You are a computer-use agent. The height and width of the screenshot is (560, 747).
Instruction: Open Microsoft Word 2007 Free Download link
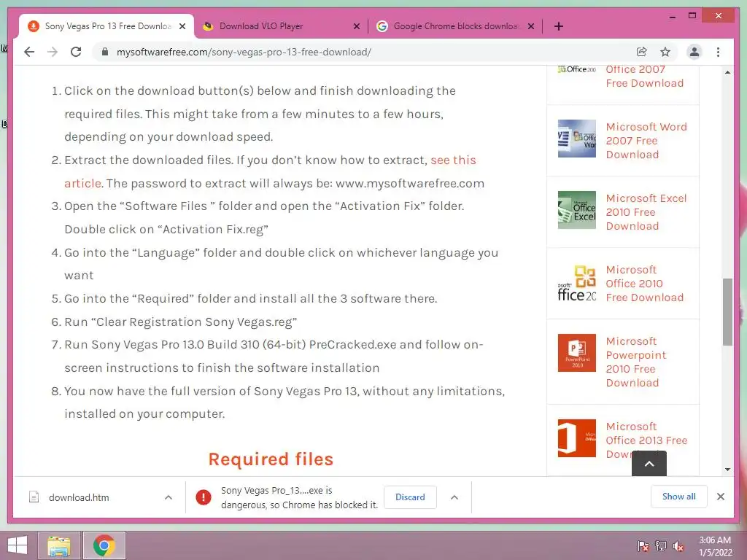tap(646, 141)
